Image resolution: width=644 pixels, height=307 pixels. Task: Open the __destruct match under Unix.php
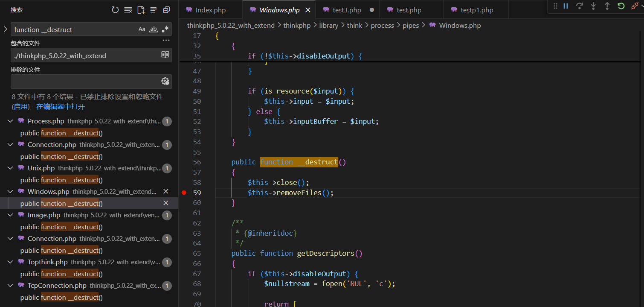[x=61, y=180]
